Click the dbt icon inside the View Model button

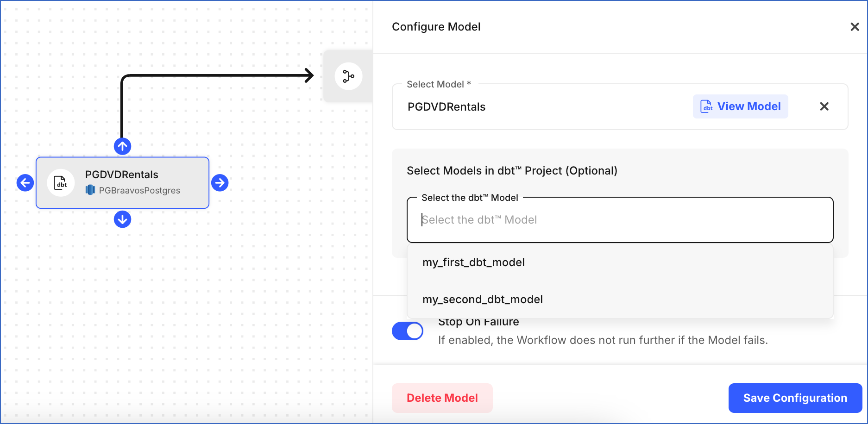[x=706, y=106]
